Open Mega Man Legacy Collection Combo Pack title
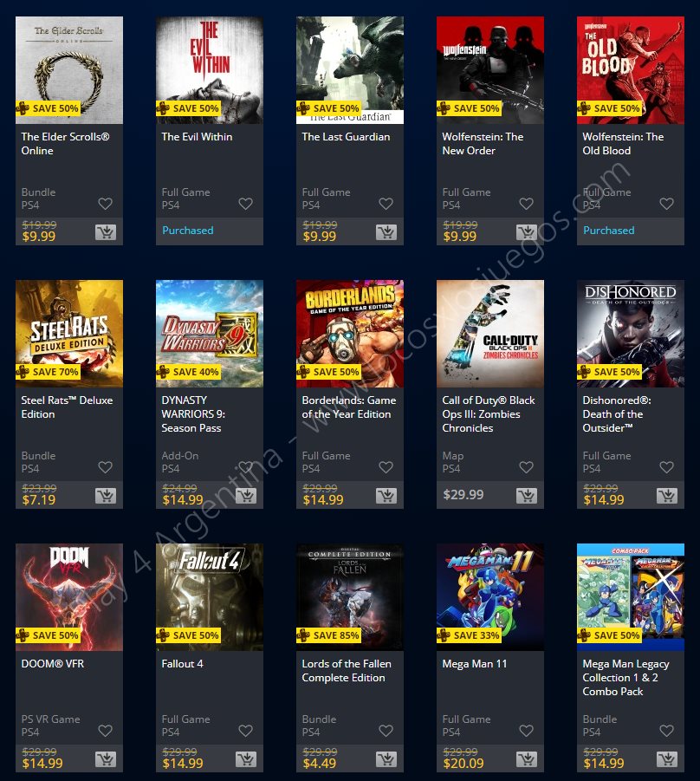Image resolution: width=700 pixels, height=781 pixels. coord(625,677)
